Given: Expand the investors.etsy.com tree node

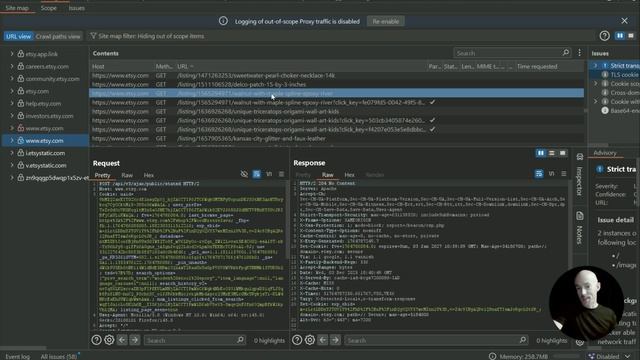Looking at the screenshot, I should [x=12, y=116].
